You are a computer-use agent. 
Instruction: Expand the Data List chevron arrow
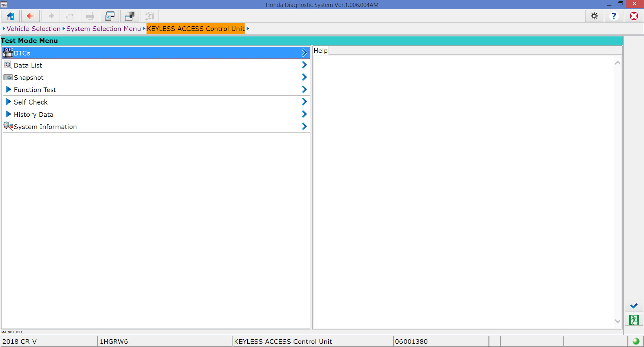tap(304, 65)
